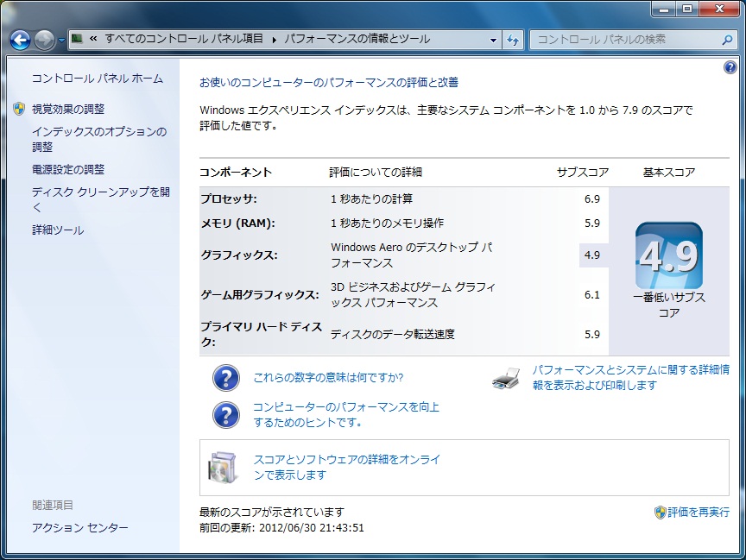Click the メモリ (RAM): row label
This screenshot has width=746, height=560.
[238, 223]
